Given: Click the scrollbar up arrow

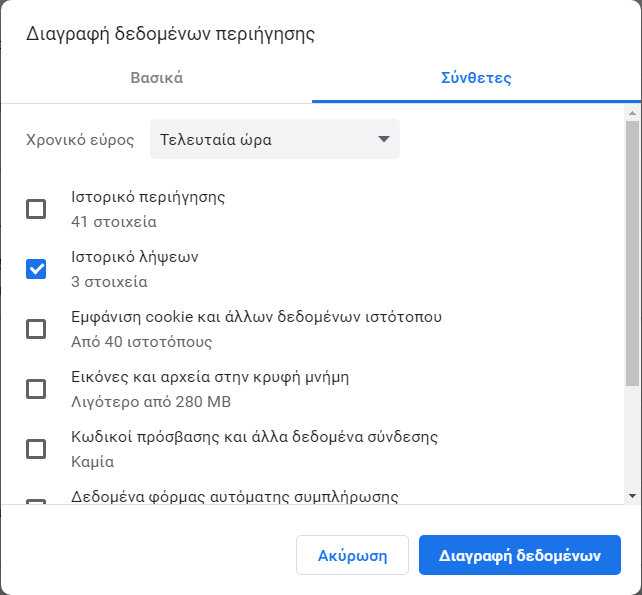Looking at the screenshot, I should [633, 113].
